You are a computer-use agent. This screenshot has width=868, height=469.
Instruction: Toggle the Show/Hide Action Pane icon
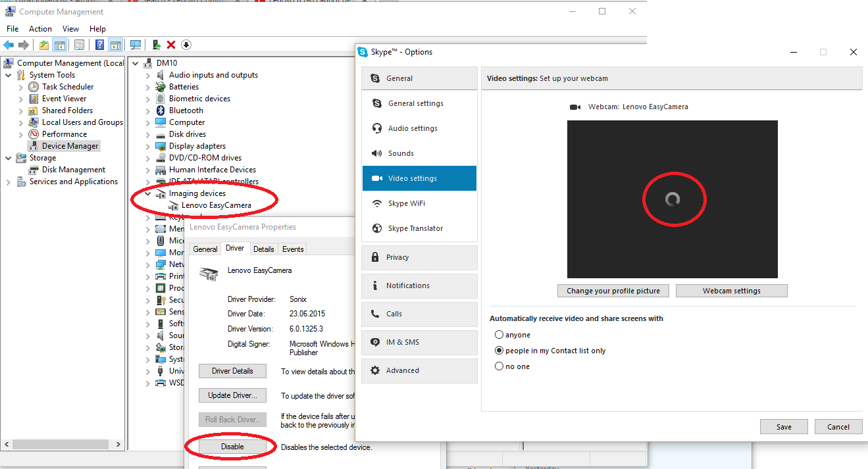coord(115,45)
